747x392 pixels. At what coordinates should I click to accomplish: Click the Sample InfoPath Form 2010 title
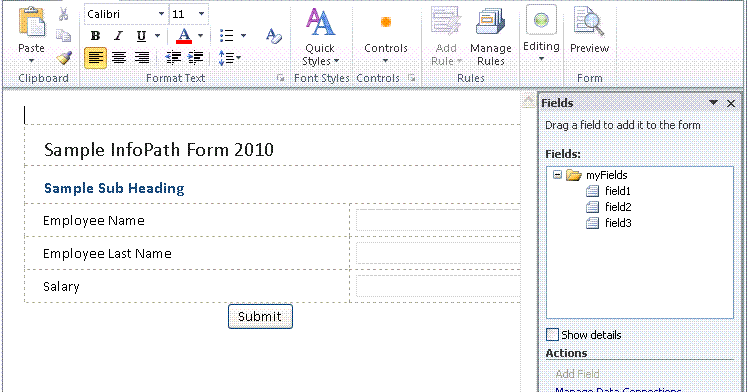159,150
